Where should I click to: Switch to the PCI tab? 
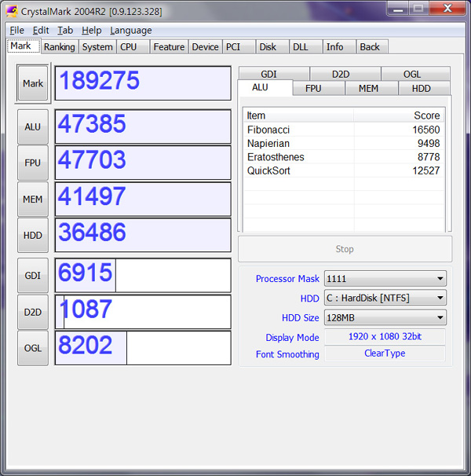click(x=239, y=47)
